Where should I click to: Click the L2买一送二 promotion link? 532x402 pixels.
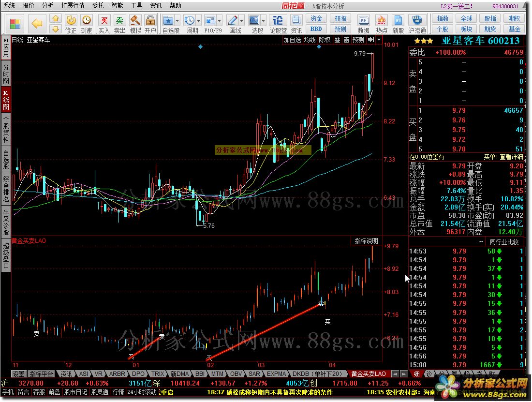pos(457,6)
